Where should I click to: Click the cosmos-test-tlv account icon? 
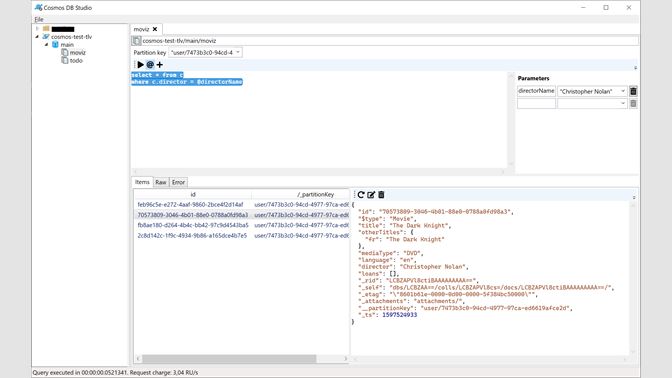click(46, 37)
